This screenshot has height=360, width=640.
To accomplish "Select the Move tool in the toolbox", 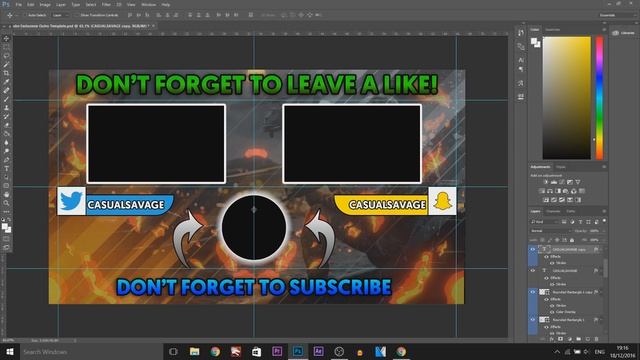I will click(x=6, y=38).
